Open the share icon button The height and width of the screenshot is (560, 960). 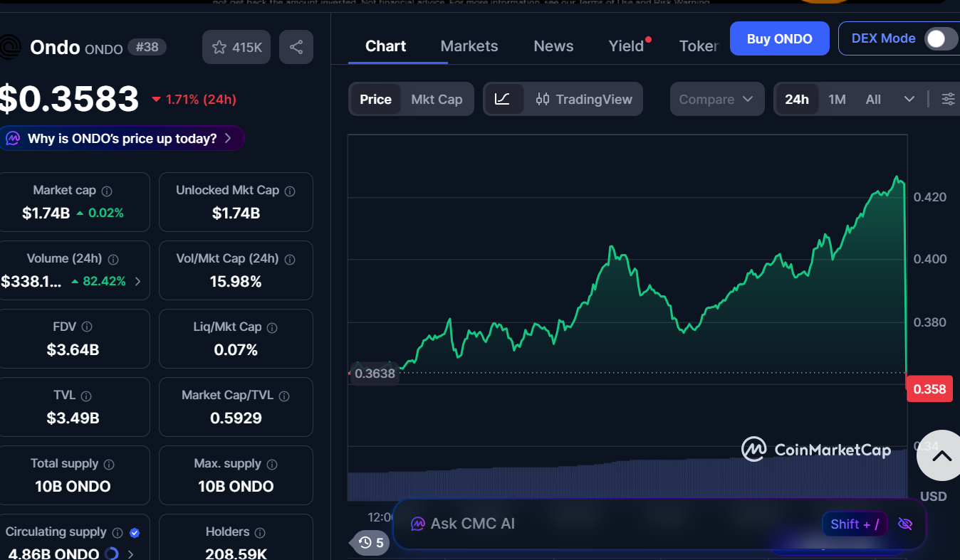[x=296, y=48]
